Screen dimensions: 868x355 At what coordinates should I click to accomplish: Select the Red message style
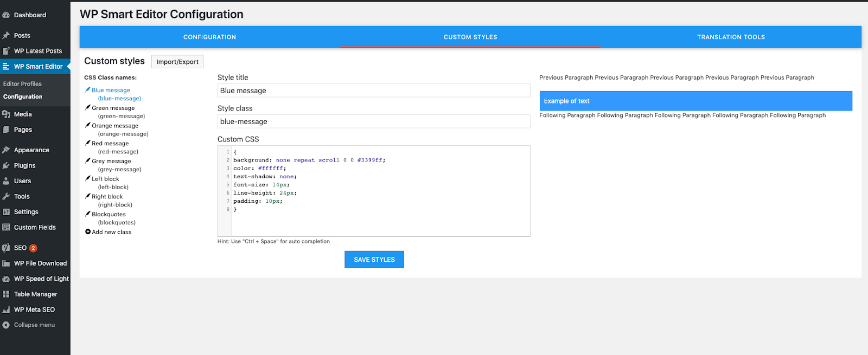click(110, 144)
